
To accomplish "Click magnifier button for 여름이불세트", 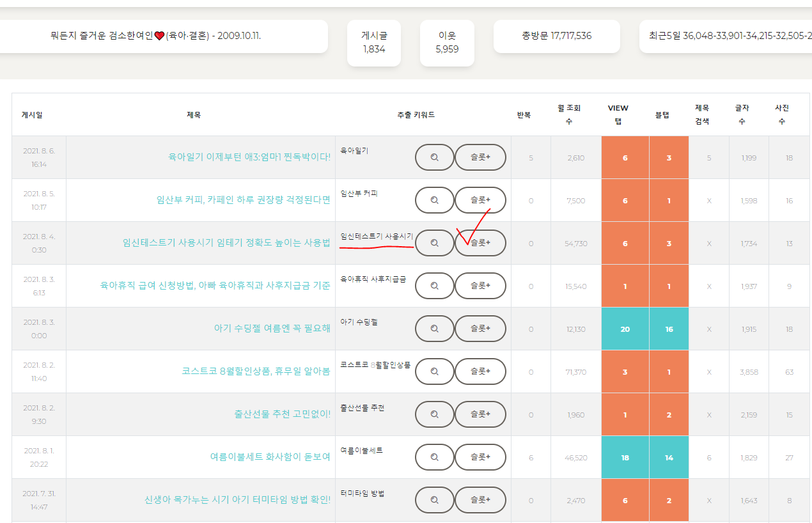I will point(435,457).
